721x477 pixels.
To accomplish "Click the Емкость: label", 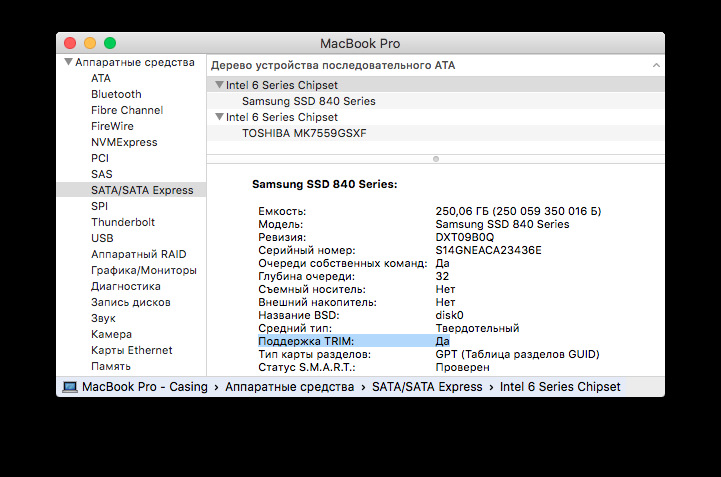I will click(x=282, y=211).
